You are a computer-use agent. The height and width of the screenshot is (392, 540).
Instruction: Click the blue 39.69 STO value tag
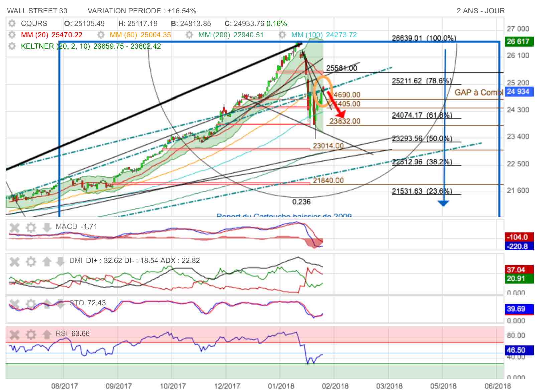[519, 309]
